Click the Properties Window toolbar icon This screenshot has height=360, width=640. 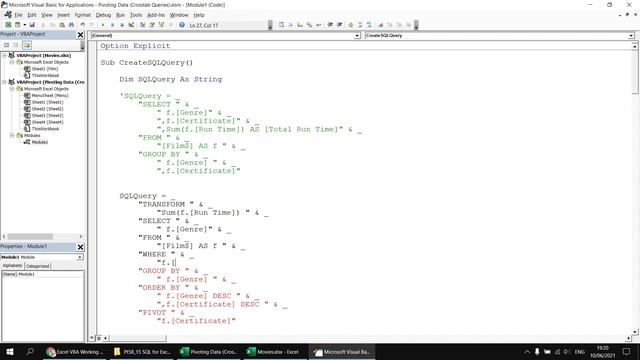pos(152,25)
